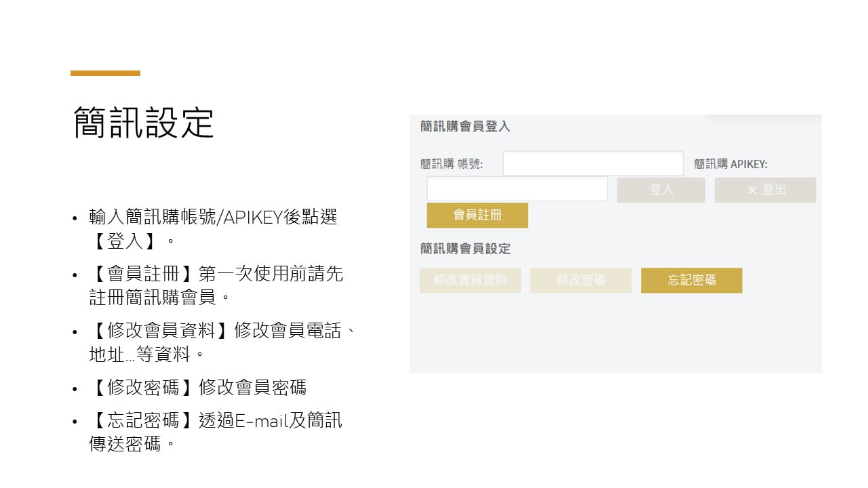Choose the 修改密碼 button
This screenshot has height=488, width=868.
coord(581,280)
